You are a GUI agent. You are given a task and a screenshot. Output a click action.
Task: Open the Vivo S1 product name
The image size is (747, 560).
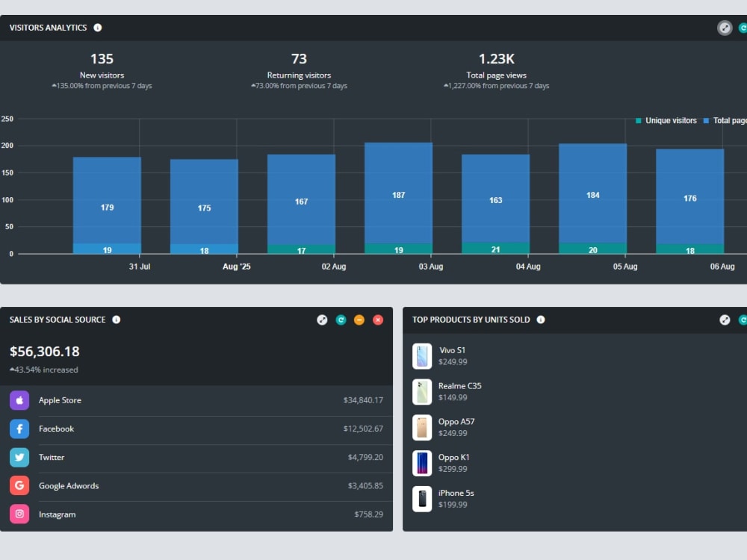tap(452, 350)
